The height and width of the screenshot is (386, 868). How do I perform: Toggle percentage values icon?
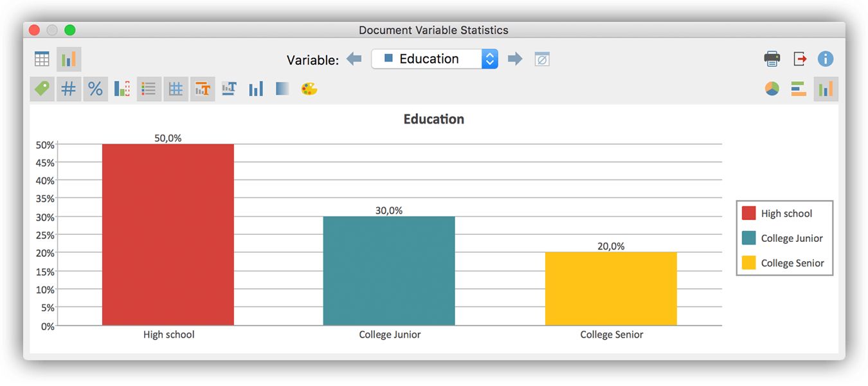(x=95, y=89)
